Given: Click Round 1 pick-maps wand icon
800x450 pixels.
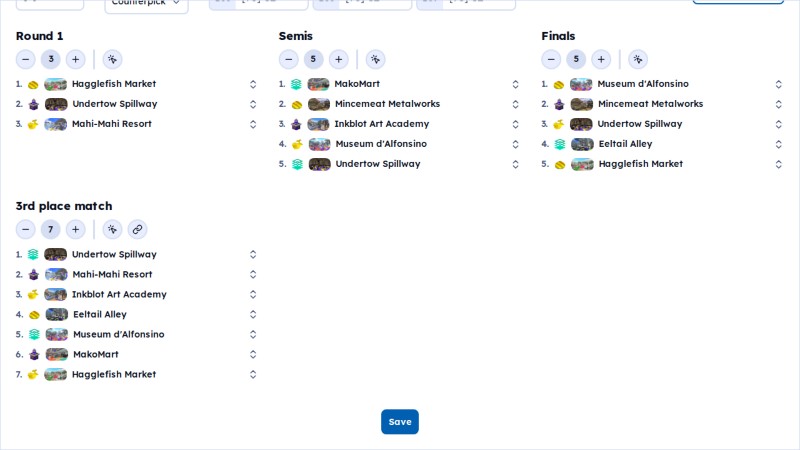Looking at the screenshot, I should (x=112, y=59).
